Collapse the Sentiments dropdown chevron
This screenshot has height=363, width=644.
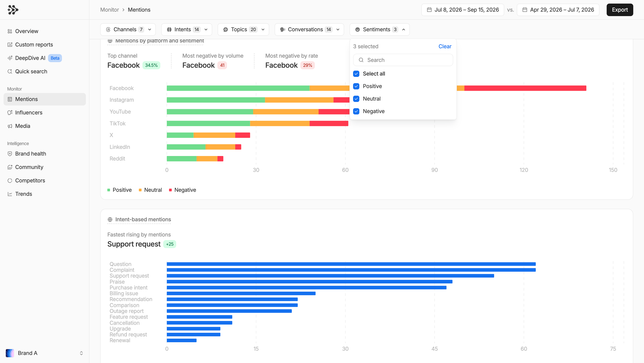click(403, 30)
